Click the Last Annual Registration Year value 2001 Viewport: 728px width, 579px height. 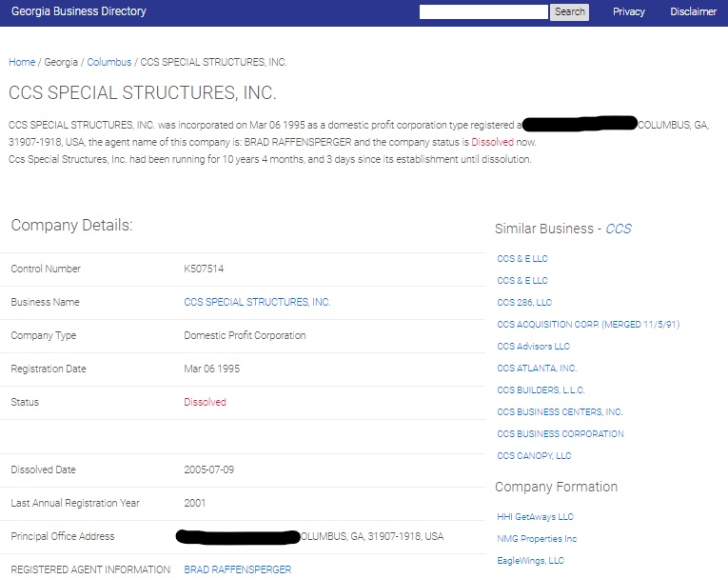point(194,503)
